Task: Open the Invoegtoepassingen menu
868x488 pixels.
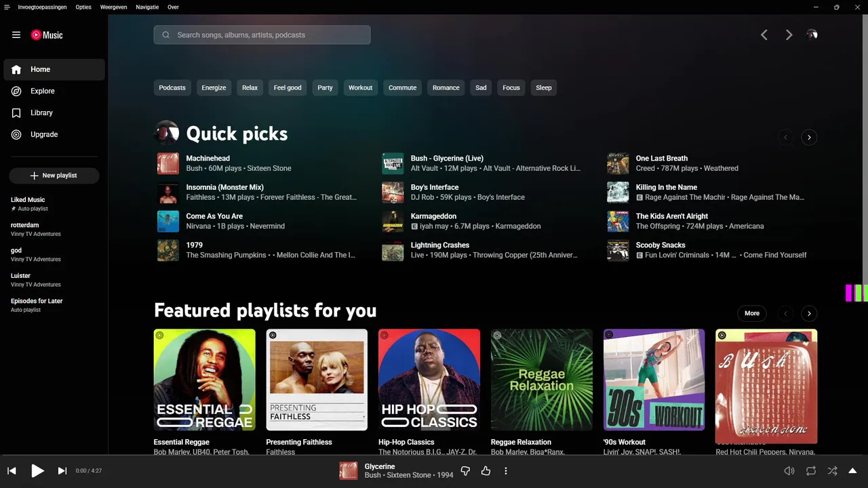Action: pyautogui.click(x=42, y=7)
